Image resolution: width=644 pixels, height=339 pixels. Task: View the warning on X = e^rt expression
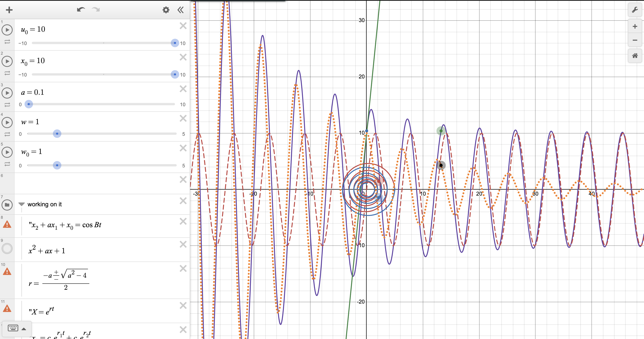click(7, 309)
